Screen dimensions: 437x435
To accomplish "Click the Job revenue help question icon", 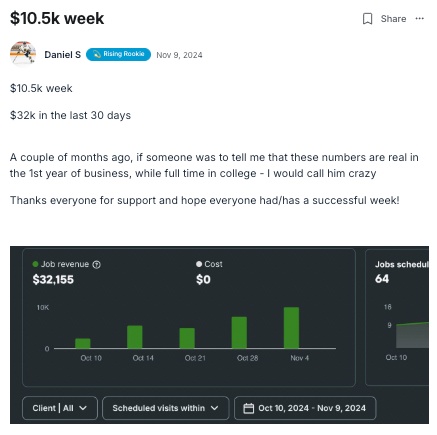I will (96, 265).
